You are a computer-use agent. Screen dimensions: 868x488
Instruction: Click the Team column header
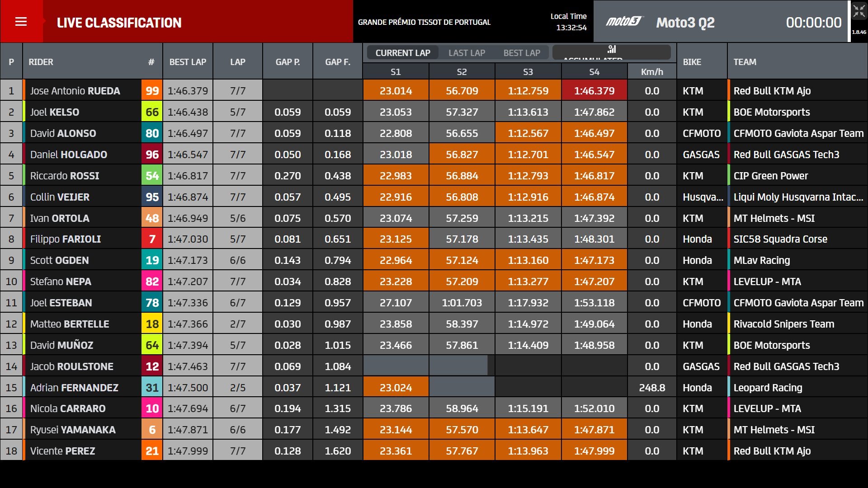745,62
